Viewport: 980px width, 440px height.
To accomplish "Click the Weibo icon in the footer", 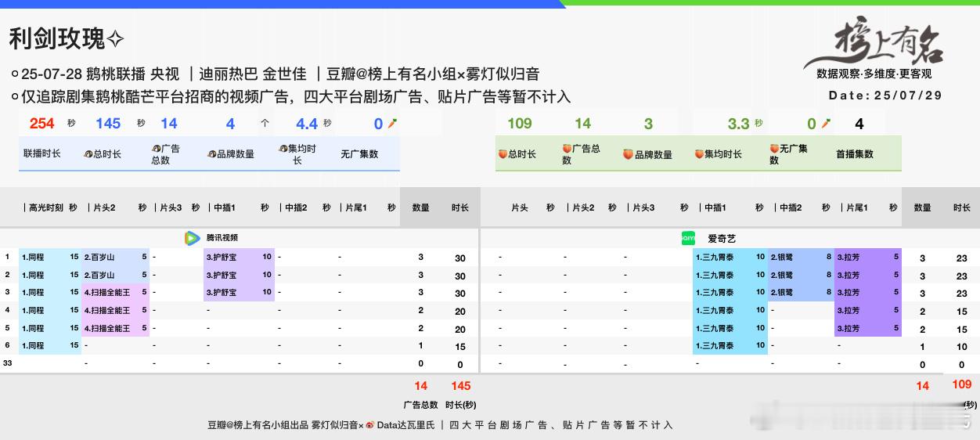I will [369, 425].
